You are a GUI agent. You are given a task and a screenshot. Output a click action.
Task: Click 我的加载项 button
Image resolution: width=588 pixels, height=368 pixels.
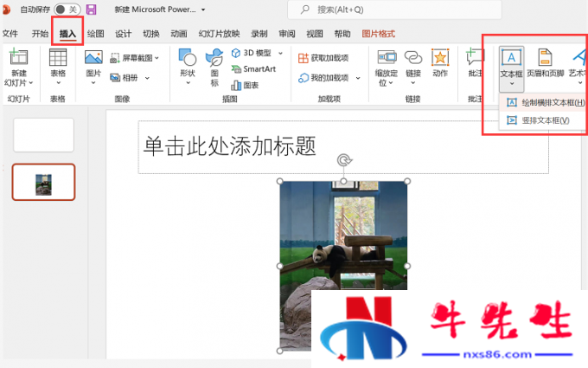[323, 78]
